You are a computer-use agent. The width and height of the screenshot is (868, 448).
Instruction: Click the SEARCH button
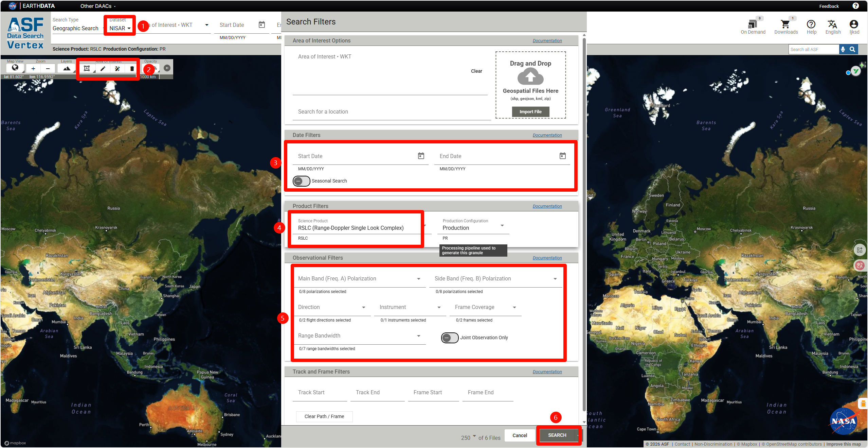pos(557,435)
